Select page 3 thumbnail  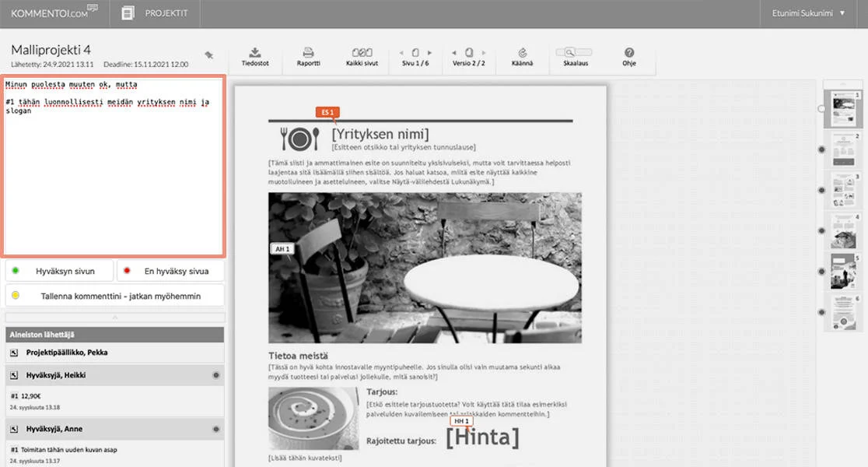[x=843, y=189]
